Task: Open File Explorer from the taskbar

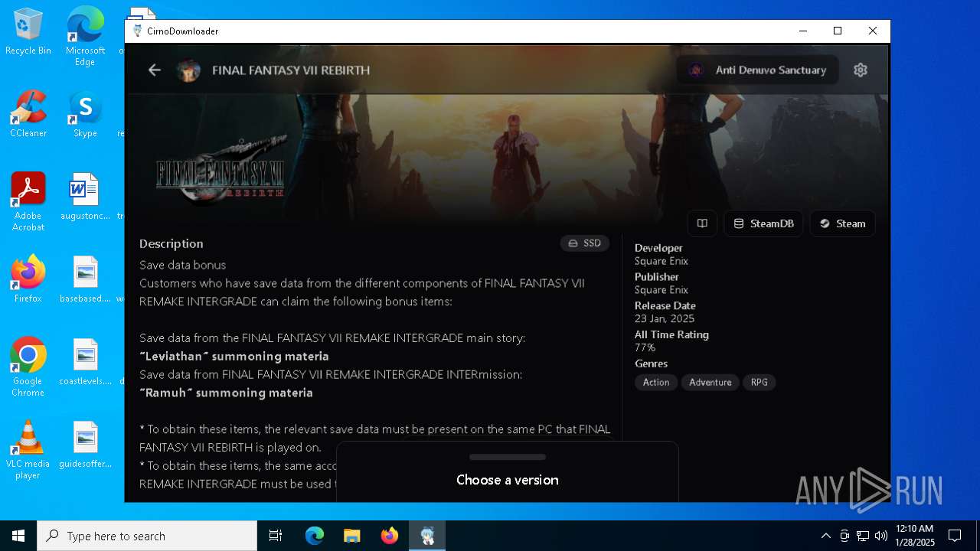Action: coord(351,536)
